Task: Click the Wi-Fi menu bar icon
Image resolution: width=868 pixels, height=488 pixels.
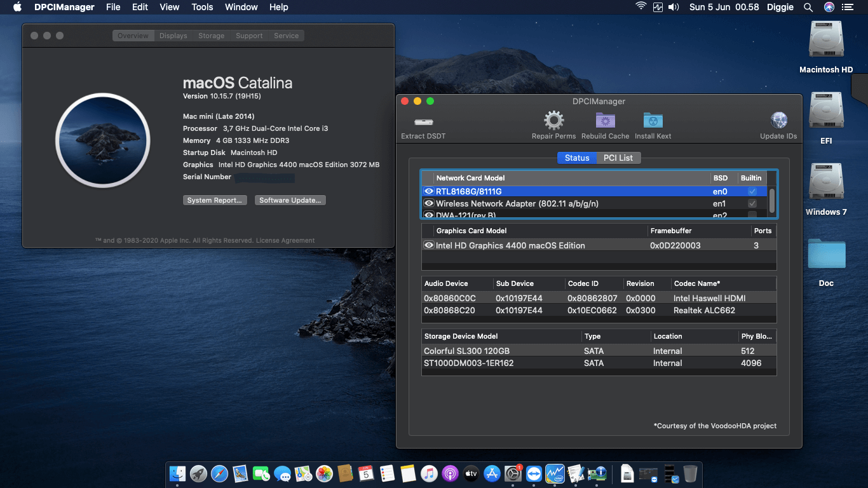Action: pyautogui.click(x=641, y=7)
